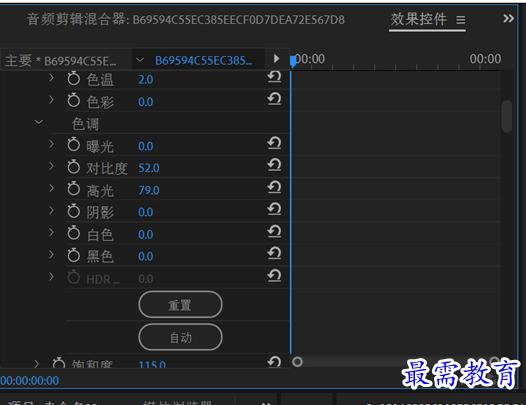Click the 白色 value 0.0
This screenshot has width=526, height=405.
pyautogui.click(x=146, y=234)
